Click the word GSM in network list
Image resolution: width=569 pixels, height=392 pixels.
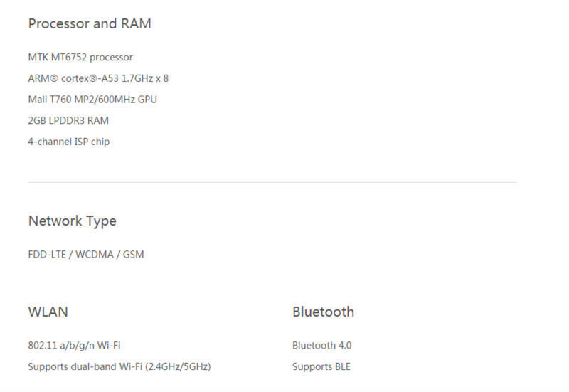(x=134, y=254)
